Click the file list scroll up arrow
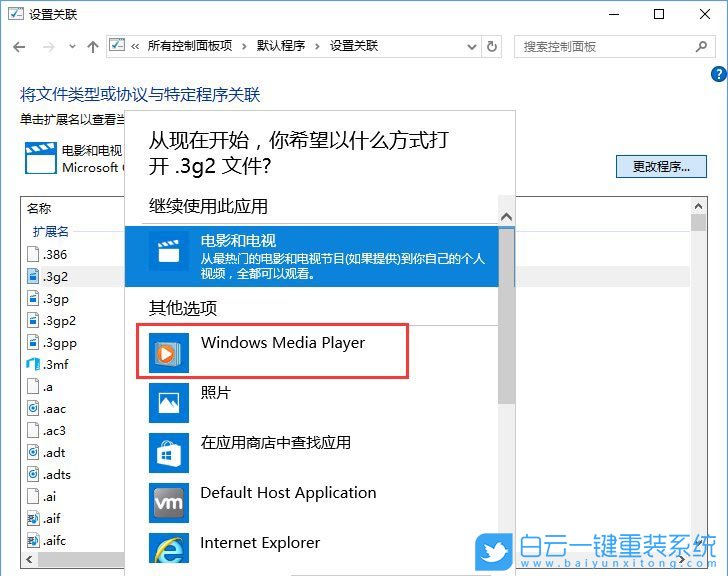This screenshot has width=728, height=576. (x=698, y=206)
